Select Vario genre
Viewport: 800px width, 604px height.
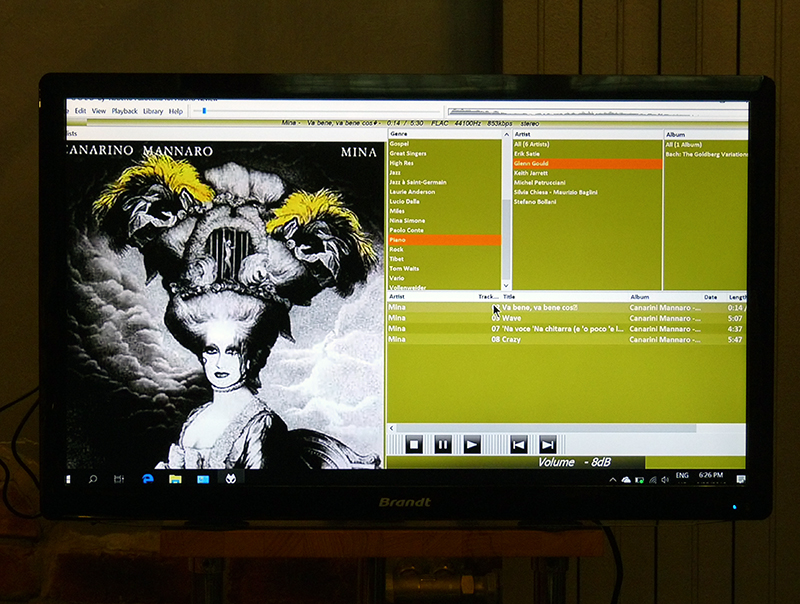tap(444, 278)
